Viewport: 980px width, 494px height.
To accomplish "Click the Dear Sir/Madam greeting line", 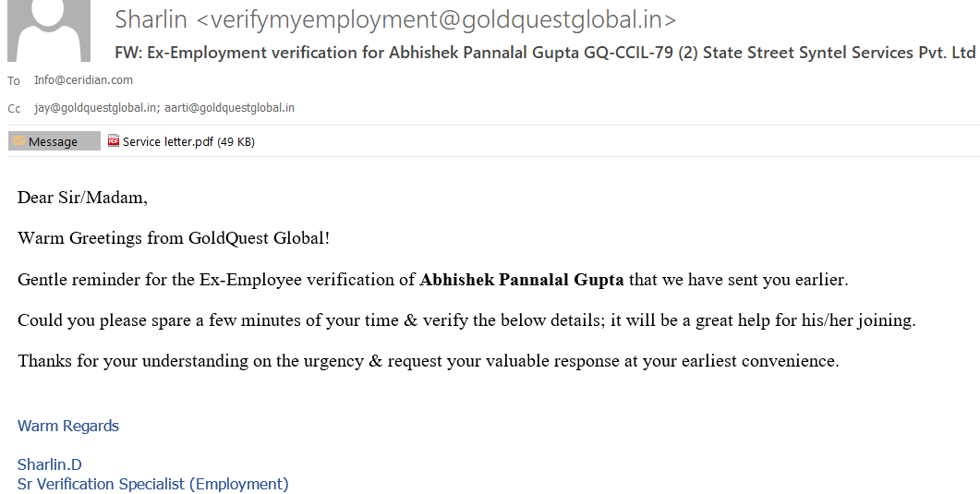I will (x=82, y=198).
